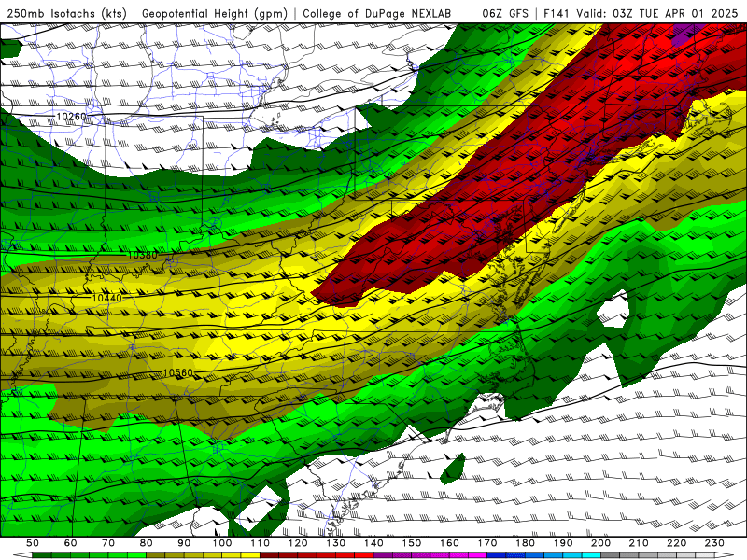The height and width of the screenshot is (560, 747).
Task: Click the 140 value on the color scale
Action: point(373,543)
